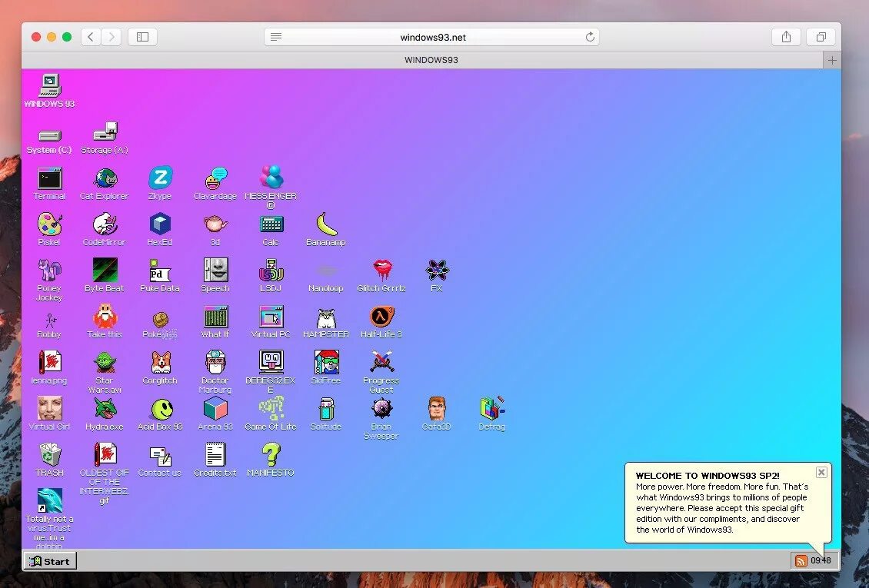Launch Brian Sweeper mine icon
The width and height of the screenshot is (869, 588).
pos(382,409)
